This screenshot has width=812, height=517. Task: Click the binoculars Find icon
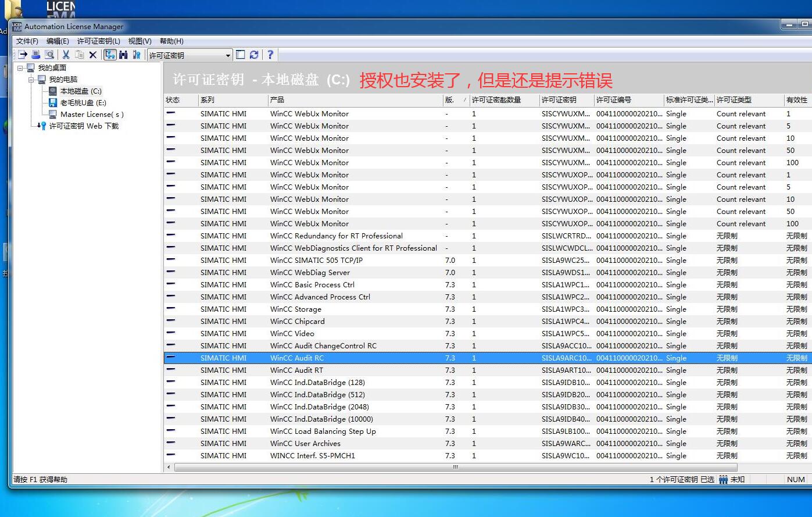click(123, 55)
